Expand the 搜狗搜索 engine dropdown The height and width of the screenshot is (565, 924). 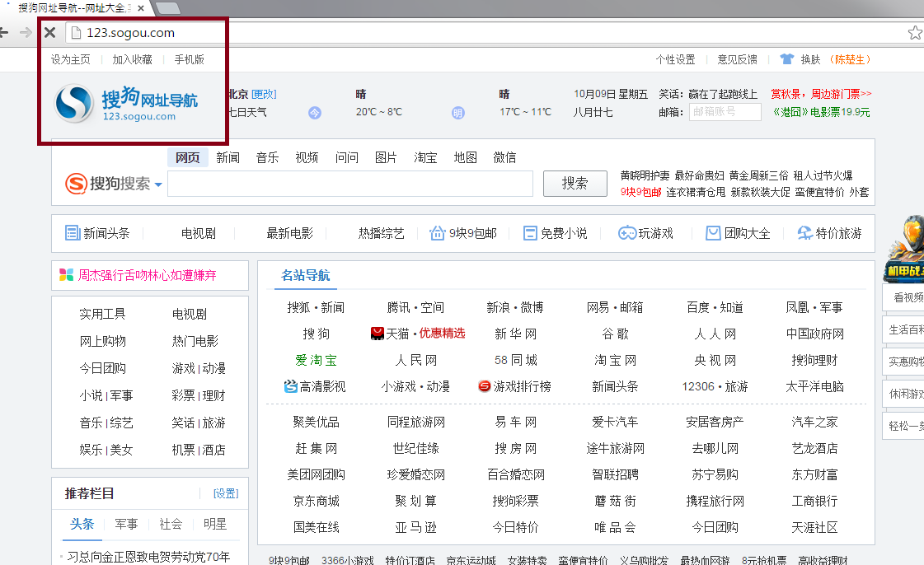pyautogui.click(x=158, y=184)
